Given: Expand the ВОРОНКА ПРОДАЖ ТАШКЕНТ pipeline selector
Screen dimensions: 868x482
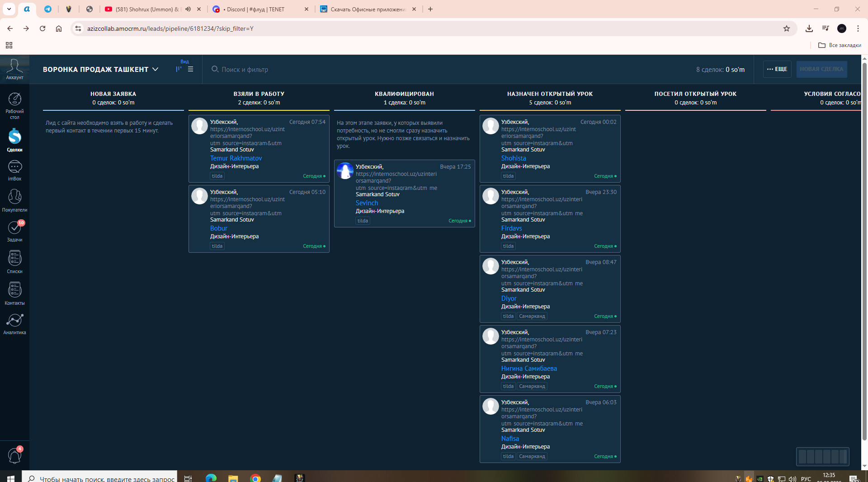Looking at the screenshot, I should tap(101, 69).
